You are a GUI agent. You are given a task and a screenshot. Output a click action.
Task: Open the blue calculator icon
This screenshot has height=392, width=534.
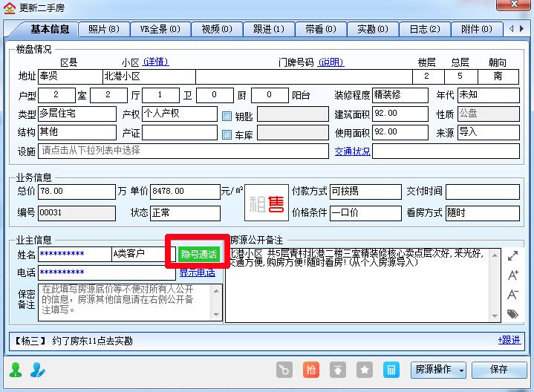pos(391,370)
